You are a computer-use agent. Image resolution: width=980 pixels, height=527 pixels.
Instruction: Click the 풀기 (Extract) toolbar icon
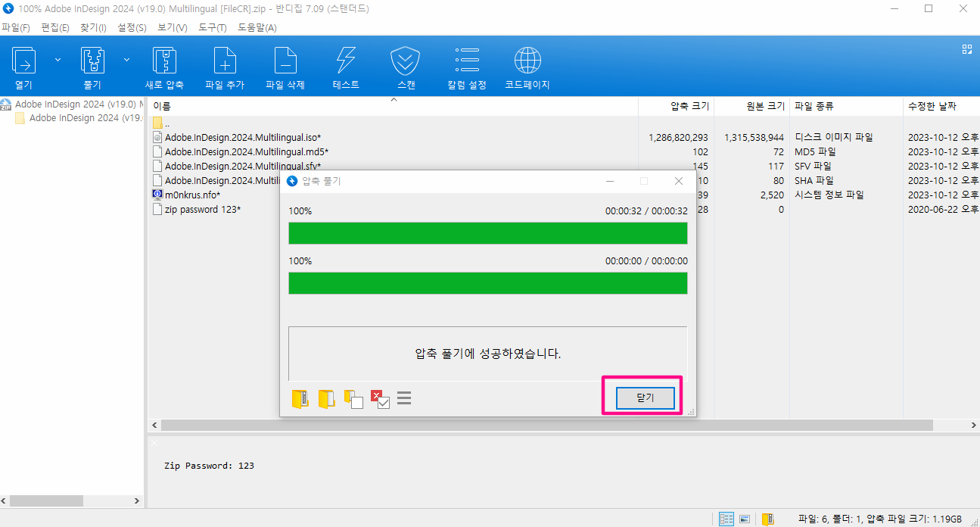[92, 60]
